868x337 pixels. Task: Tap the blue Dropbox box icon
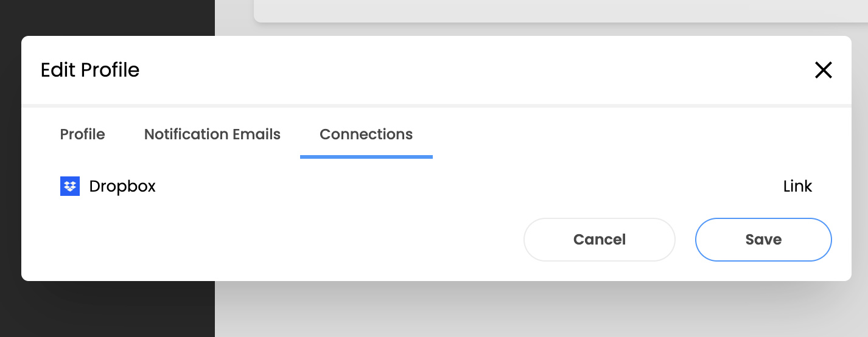[70, 186]
